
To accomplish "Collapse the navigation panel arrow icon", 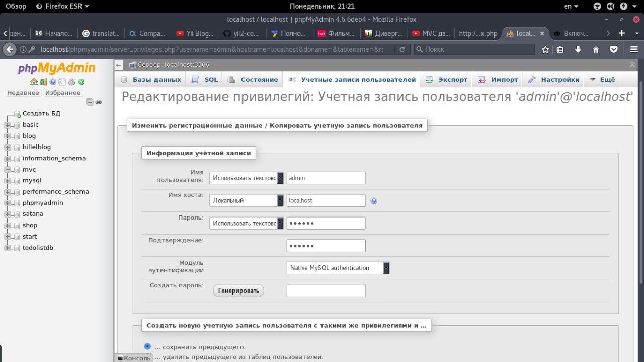I will pyautogui.click(x=118, y=65).
